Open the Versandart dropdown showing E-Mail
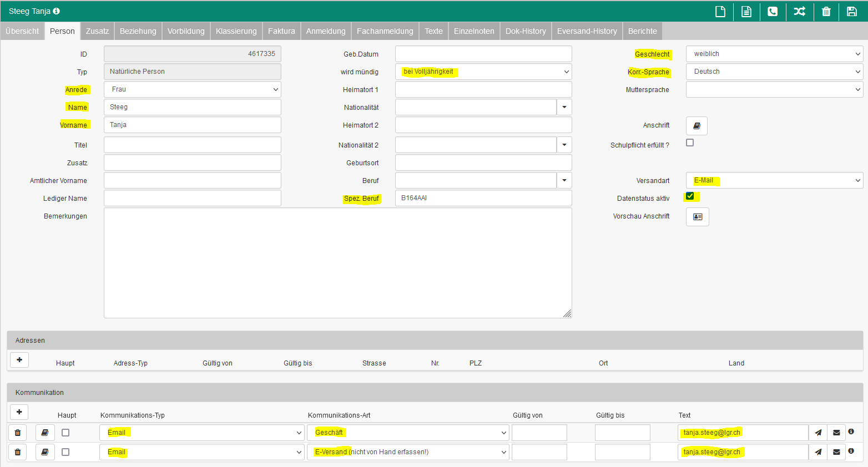868x467 pixels. pos(774,180)
